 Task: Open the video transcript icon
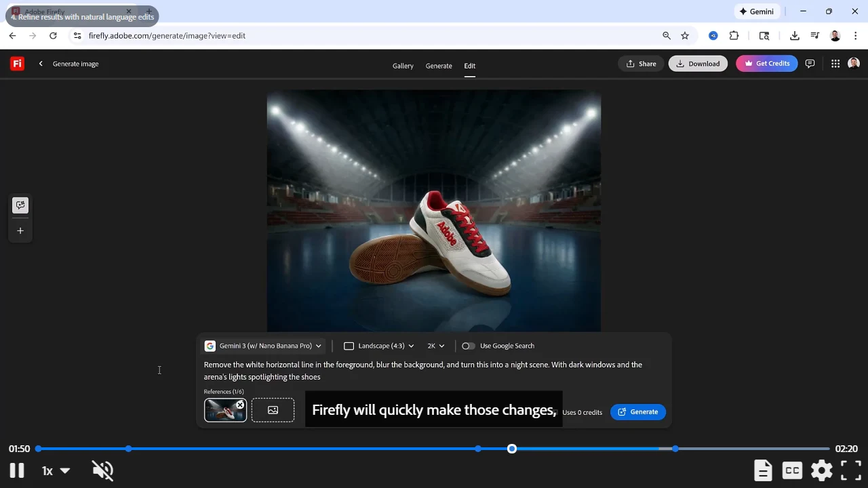(763, 470)
